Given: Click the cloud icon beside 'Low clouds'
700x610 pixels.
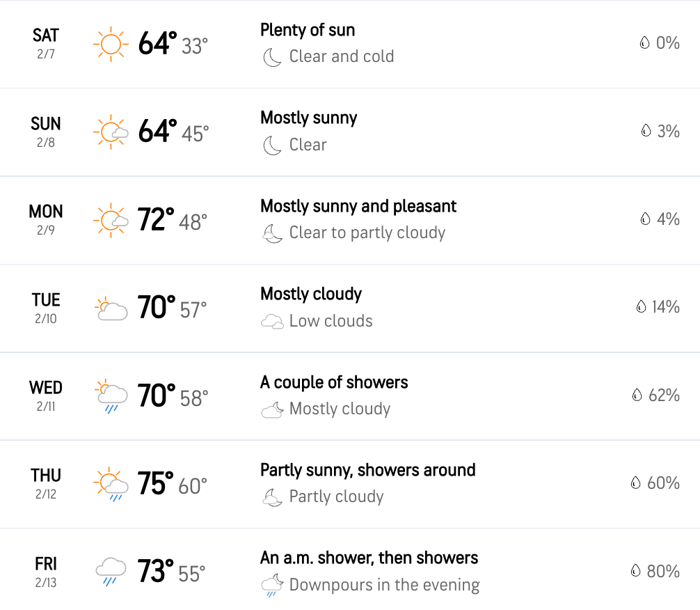Looking at the screenshot, I should pos(272,321).
